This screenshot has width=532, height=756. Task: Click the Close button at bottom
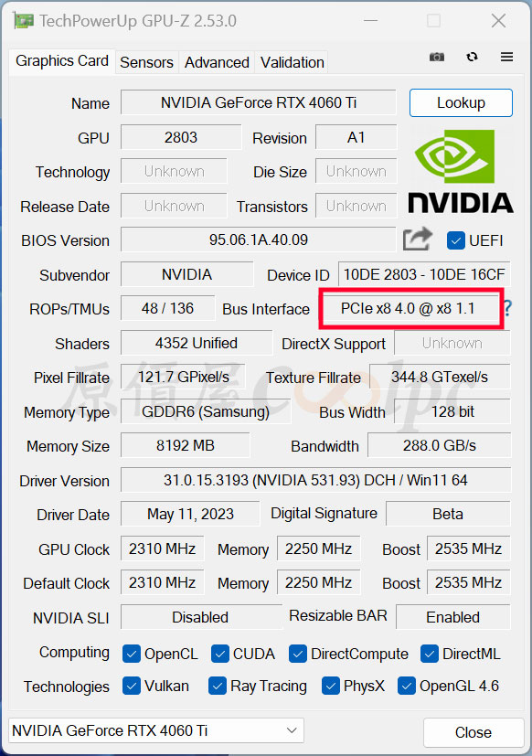473,732
